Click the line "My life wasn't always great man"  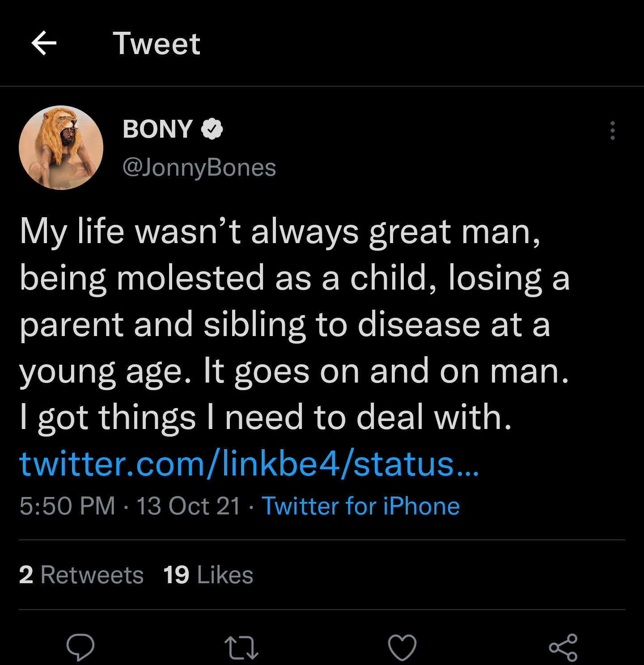pos(280,231)
